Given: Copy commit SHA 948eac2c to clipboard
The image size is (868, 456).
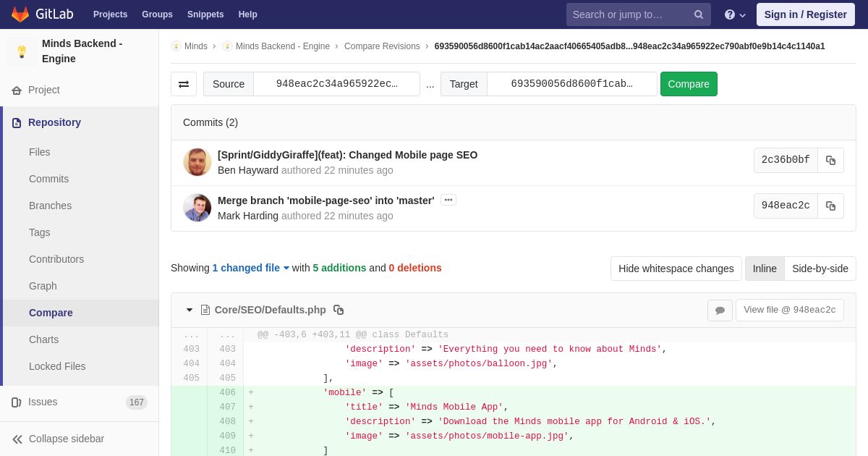Looking at the screenshot, I should click(830, 206).
